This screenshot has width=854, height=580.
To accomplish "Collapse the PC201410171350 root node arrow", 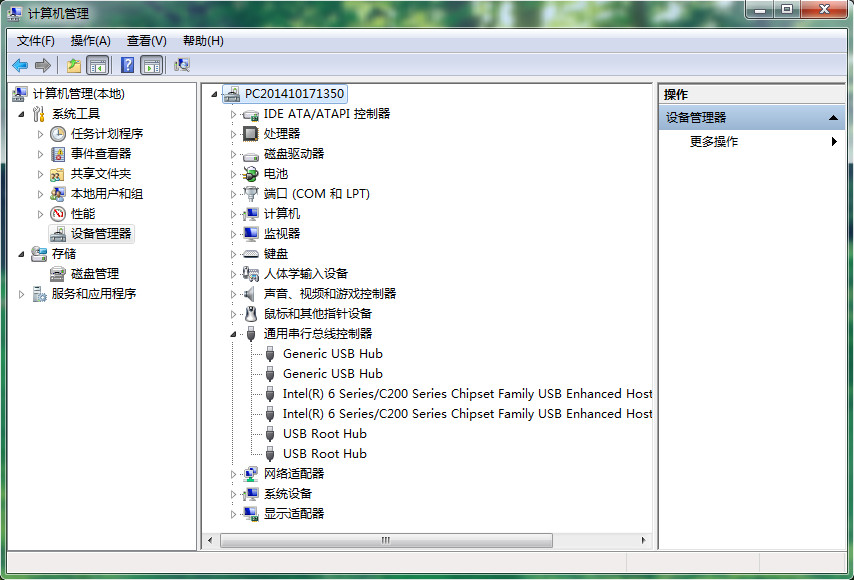I will click(x=214, y=95).
